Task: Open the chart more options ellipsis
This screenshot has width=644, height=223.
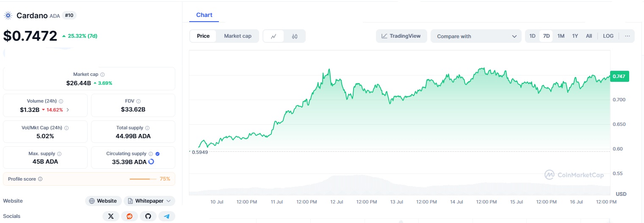Action: pos(627,36)
